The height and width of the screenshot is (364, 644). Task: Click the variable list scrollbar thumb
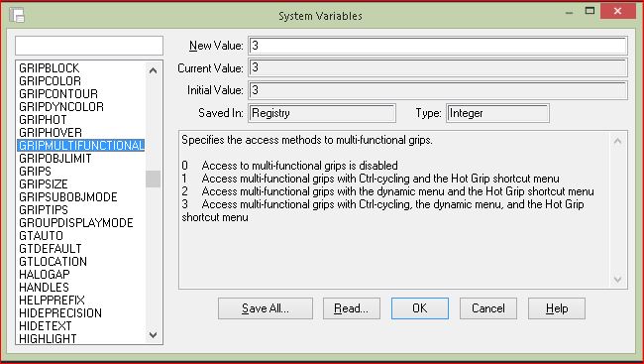[x=154, y=179]
